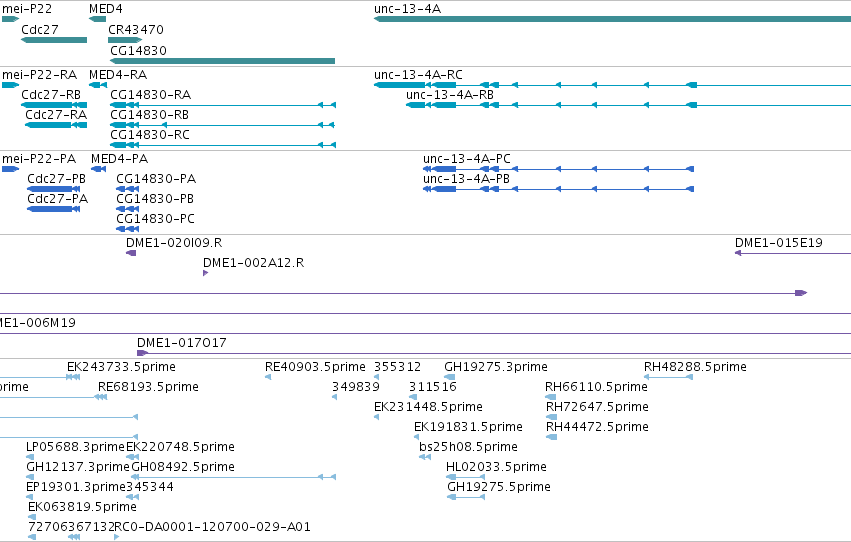Open the HL02033.5prime EST label
The image size is (851, 542).
pos(496,467)
